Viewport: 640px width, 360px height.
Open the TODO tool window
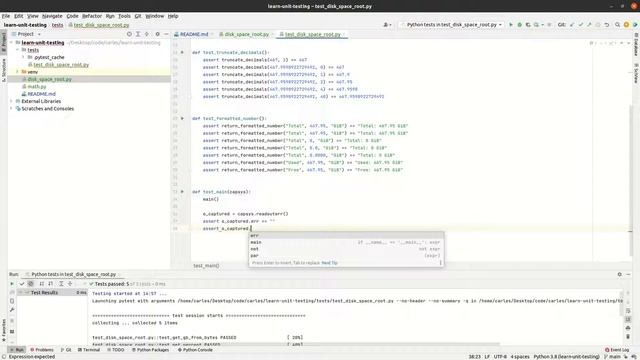click(116, 350)
